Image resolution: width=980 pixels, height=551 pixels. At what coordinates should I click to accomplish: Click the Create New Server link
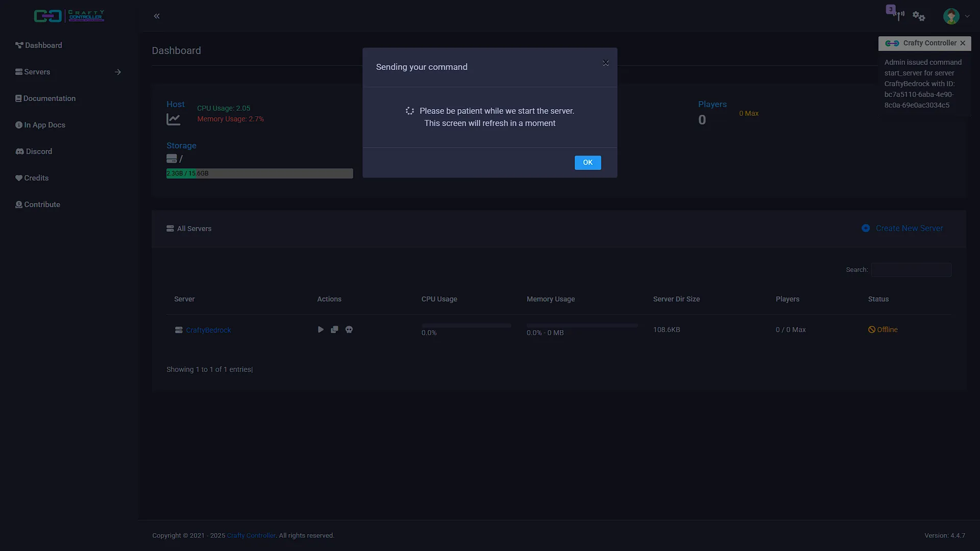click(909, 228)
